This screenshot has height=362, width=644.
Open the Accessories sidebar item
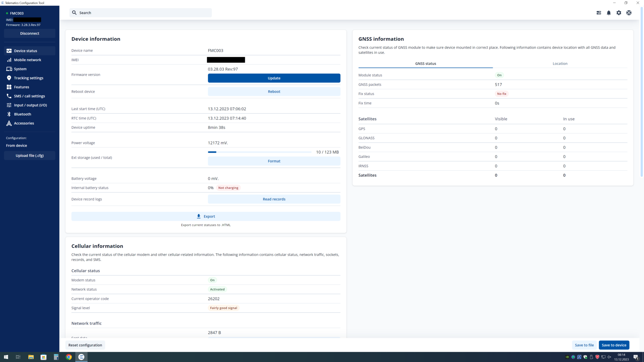click(x=30, y=123)
